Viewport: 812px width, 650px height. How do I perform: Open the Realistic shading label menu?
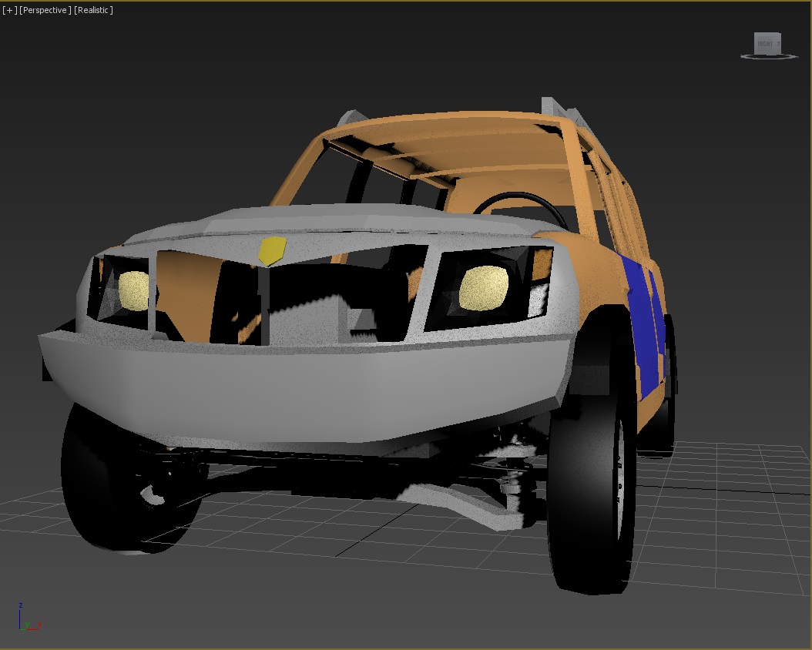[94, 10]
